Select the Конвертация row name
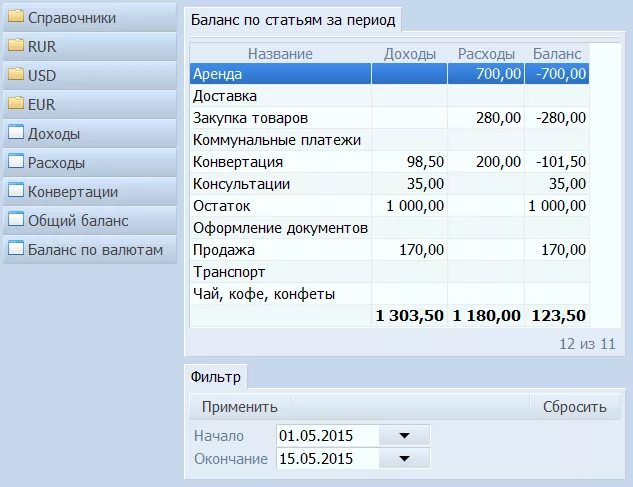633x487 pixels. point(238,162)
